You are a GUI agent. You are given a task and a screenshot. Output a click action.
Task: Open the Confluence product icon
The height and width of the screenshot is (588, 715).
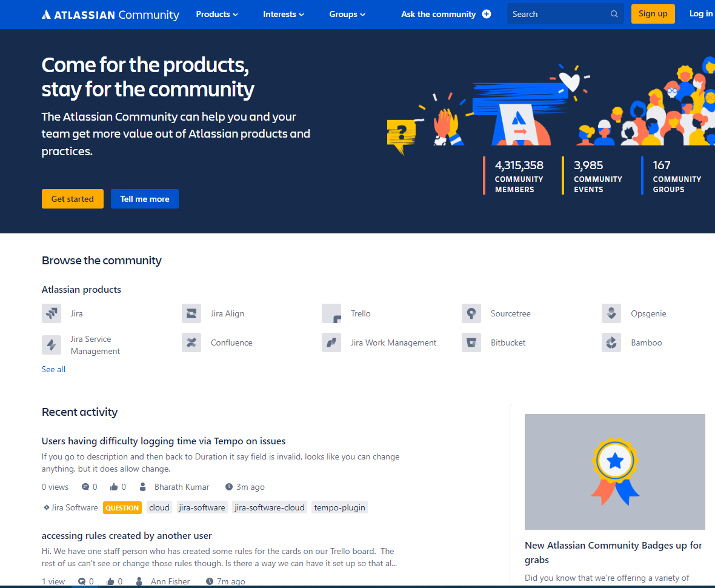(x=191, y=342)
